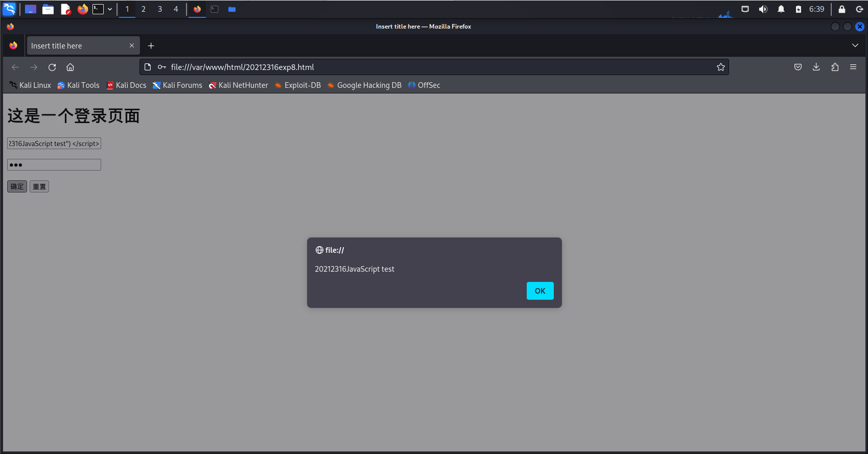868x454 pixels.
Task: Open a new browser tab
Action: point(151,46)
